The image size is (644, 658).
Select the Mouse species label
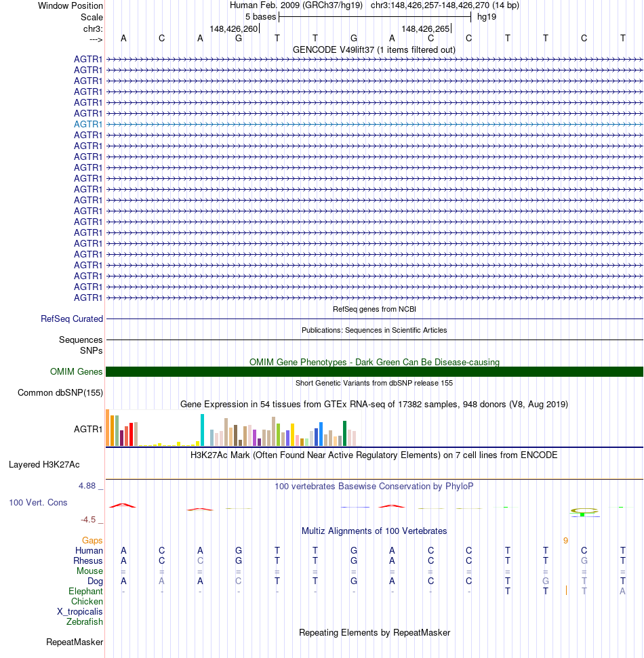point(89,571)
